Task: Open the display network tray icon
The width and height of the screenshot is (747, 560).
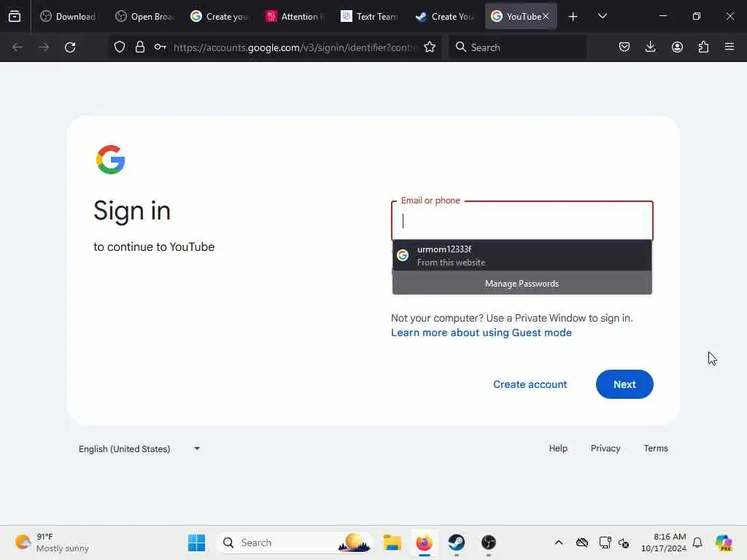Action: click(x=605, y=542)
